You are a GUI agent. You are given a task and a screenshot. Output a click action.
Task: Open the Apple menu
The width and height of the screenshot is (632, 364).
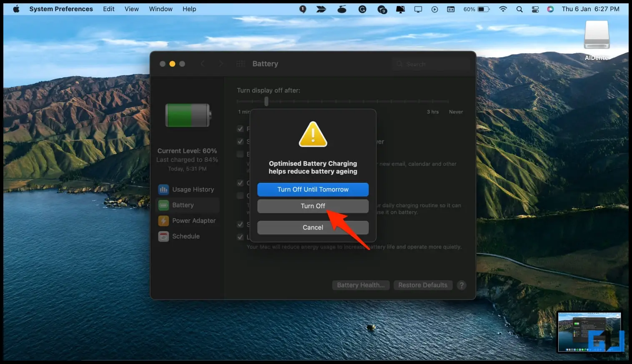[x=16, y=9]
